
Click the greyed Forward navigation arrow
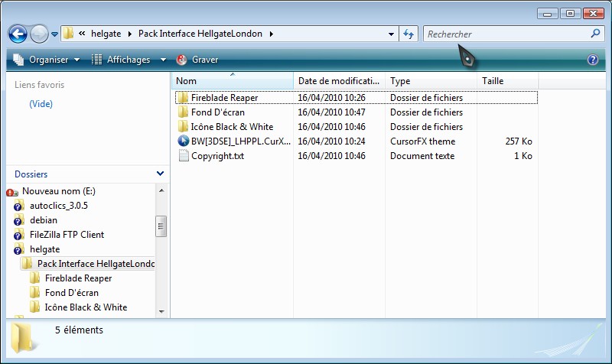pyautogui.click(x=39, y=34)
